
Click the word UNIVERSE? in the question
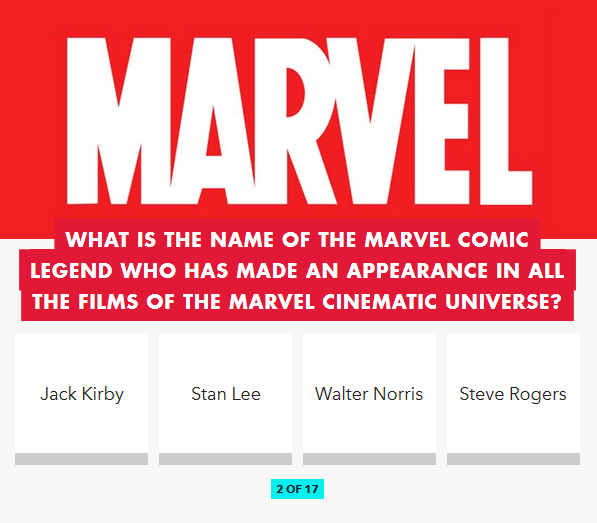503,302
